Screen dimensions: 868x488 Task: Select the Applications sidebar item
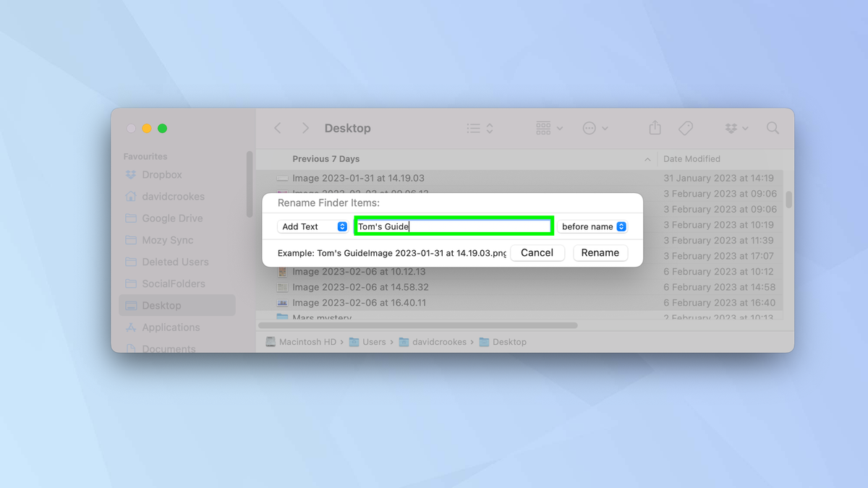pos(172,327)
